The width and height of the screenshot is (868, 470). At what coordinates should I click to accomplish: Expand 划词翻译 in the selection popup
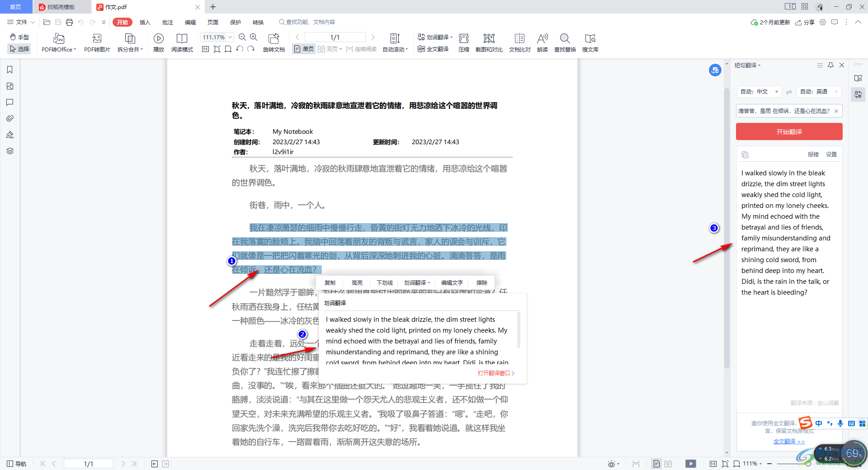coord(417,282)
